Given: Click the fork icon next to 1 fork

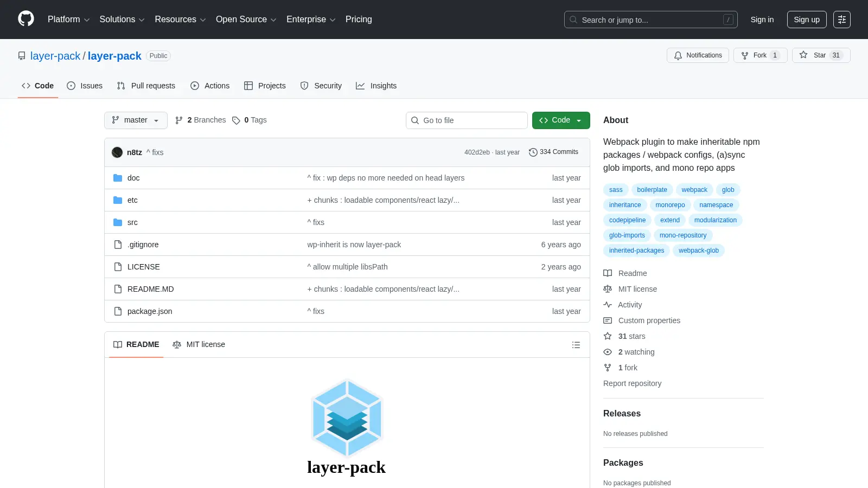Looking at the screenshot, I should pos(608,368).
